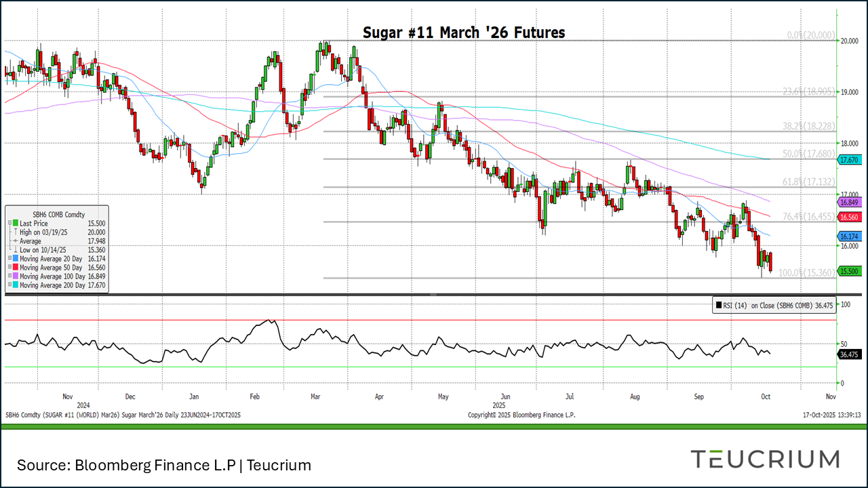Screen dimensions: 868x488
Task: Click the black RSI (14) legend square
Action: coord(719,306)
